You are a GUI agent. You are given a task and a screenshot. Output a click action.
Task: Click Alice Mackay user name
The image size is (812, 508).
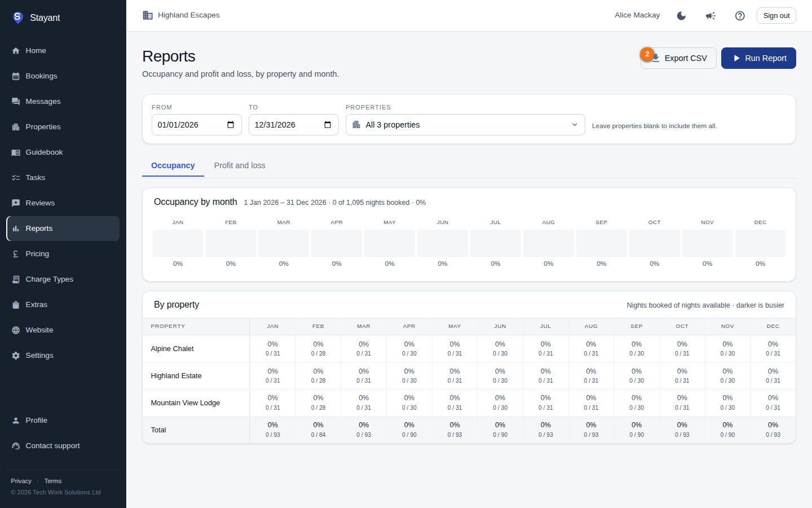point(637,15)
